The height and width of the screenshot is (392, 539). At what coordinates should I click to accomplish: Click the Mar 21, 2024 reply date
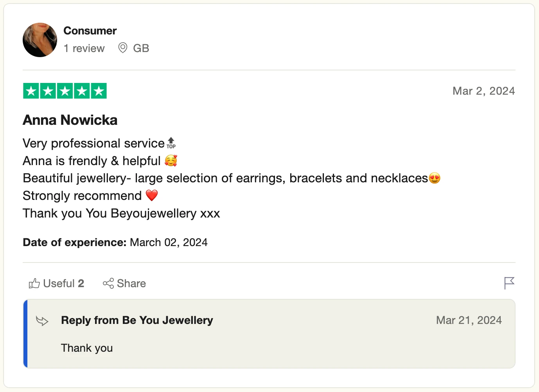[469, 320]
